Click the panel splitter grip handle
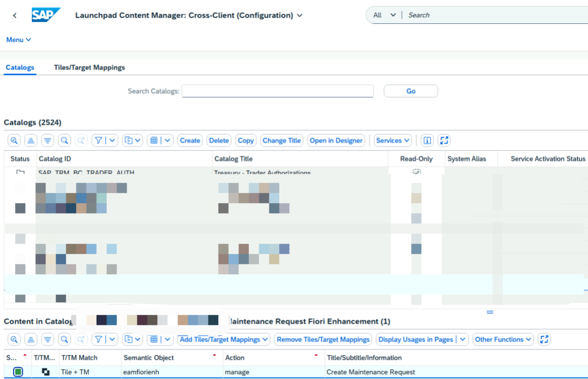 (490, 312)
